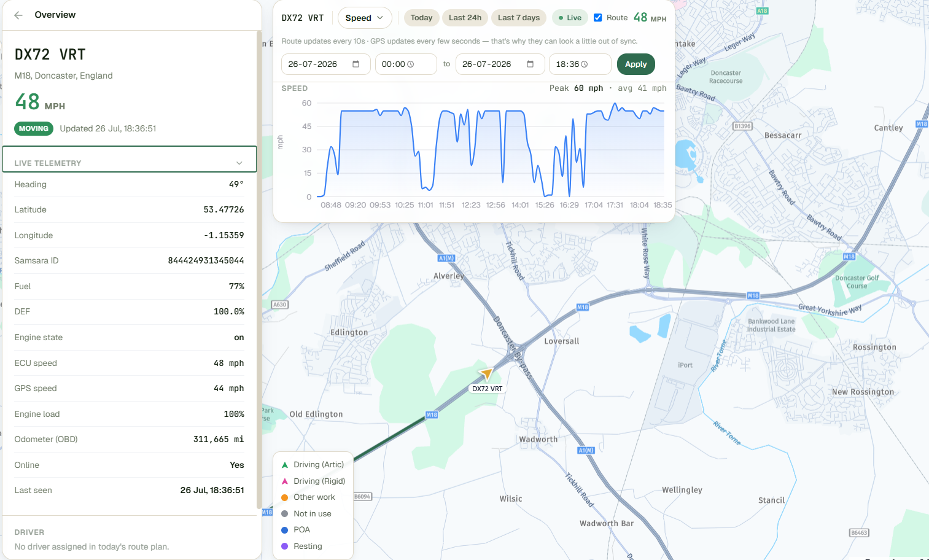Screen dimensions: 929x560
Task: Open calendar picker on start date field
Action: 356,64
